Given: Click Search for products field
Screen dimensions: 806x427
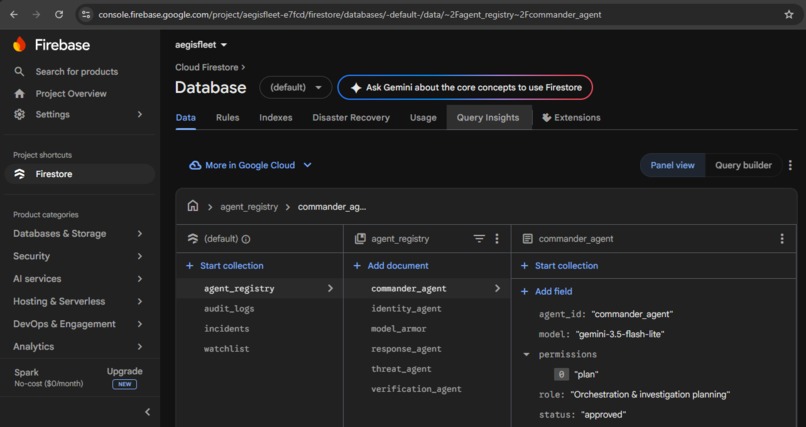Looking at the screenshot, I should click(x=77, y=71).
